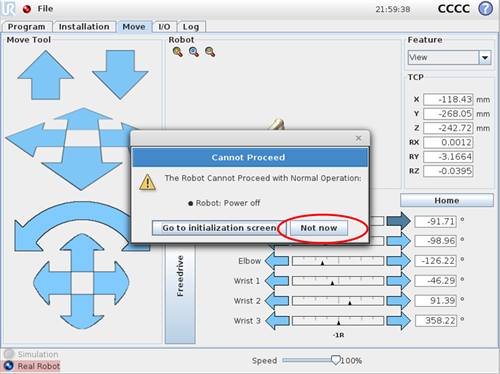This screenshot has height=374, width=500.
Task: Go to initialization screen from dialog
Action: 219,228
